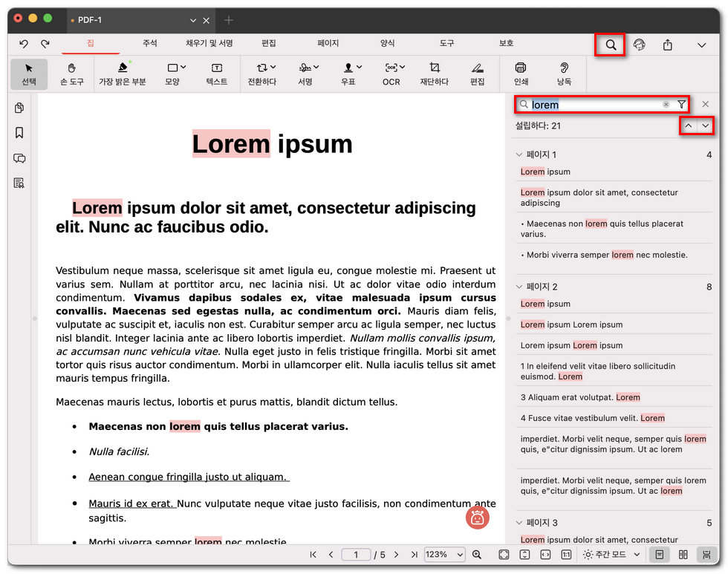
Task: Open the OCR tool
Action: point(391,74)
